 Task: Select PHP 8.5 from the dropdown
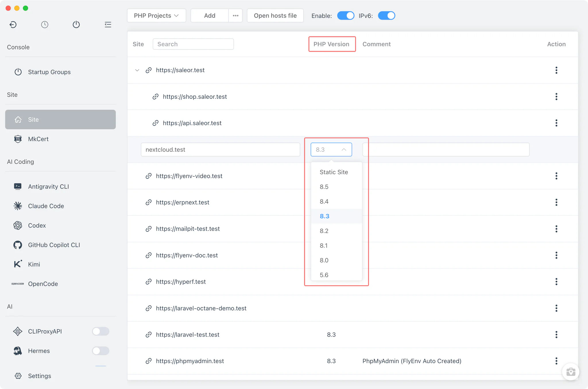pyautogui.click(x=336, y=187)
